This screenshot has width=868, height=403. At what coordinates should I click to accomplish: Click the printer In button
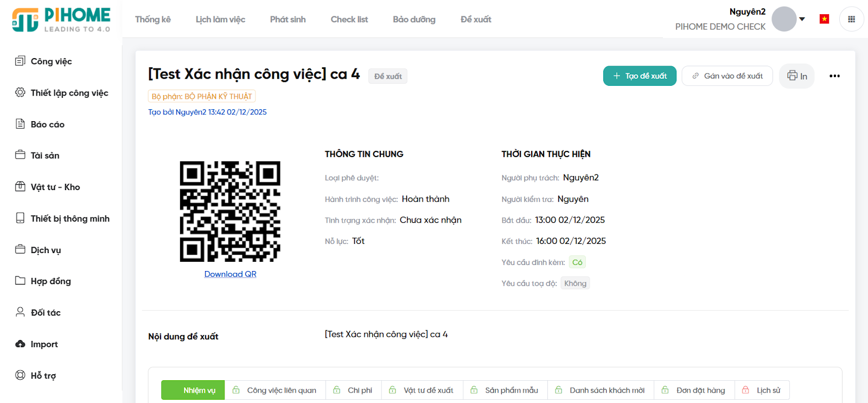796,76
